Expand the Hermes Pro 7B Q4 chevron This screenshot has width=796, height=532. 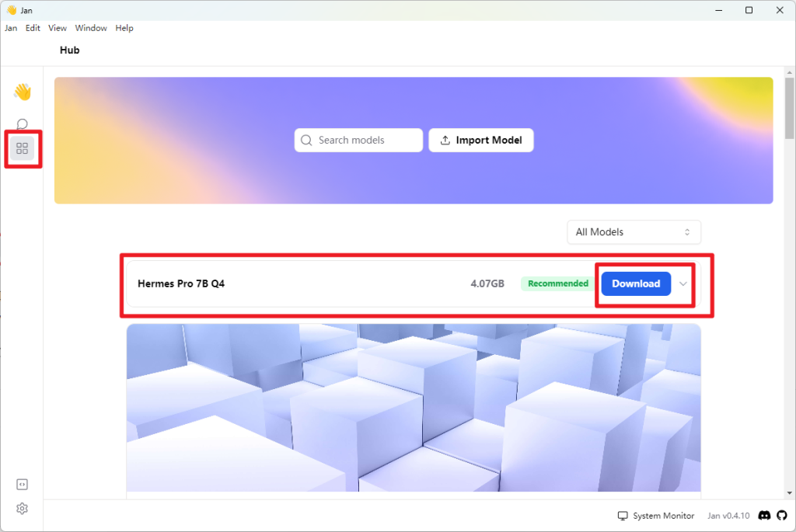point(683,283)
